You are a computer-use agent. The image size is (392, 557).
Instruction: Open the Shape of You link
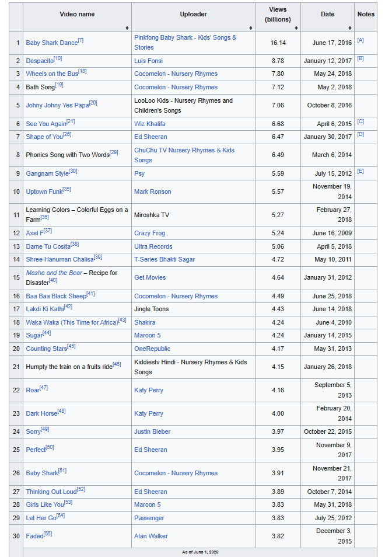click(44, 137)
